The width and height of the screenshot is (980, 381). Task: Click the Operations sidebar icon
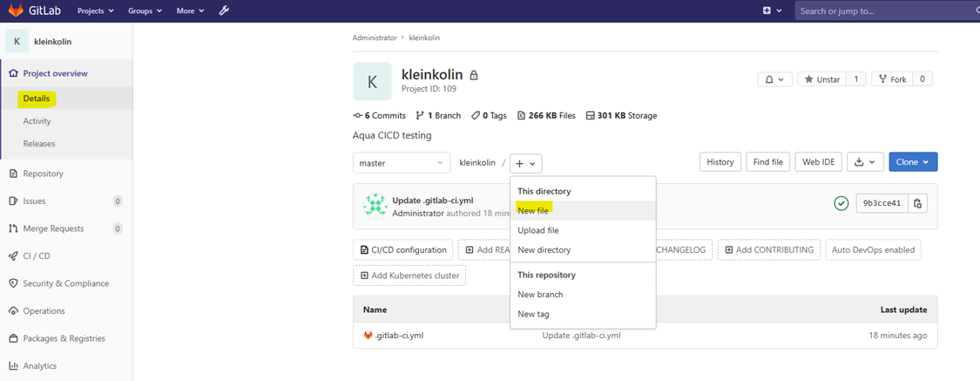tap(12, 311)
